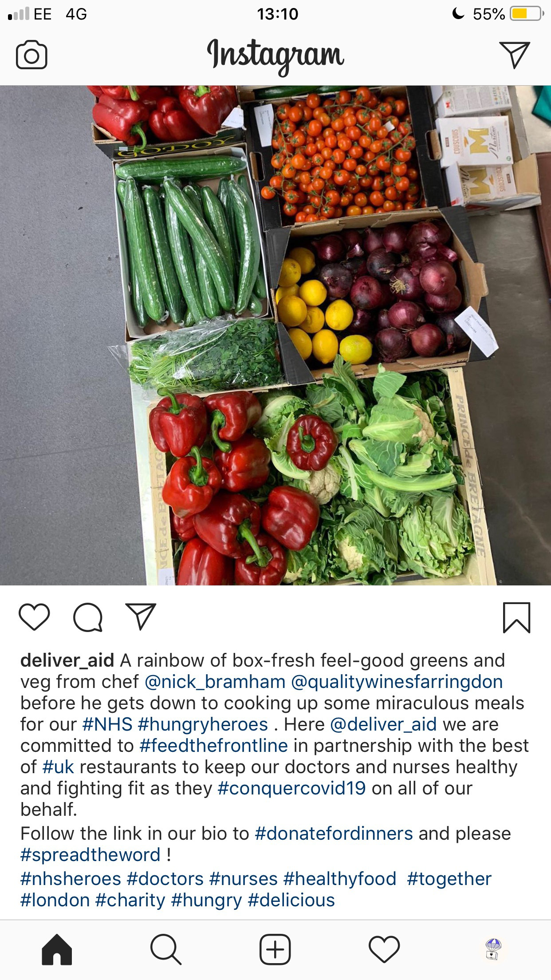
Task: Tap the #hungryheroes hashtag
Action: pyautogui.click(x=203, y=724)
